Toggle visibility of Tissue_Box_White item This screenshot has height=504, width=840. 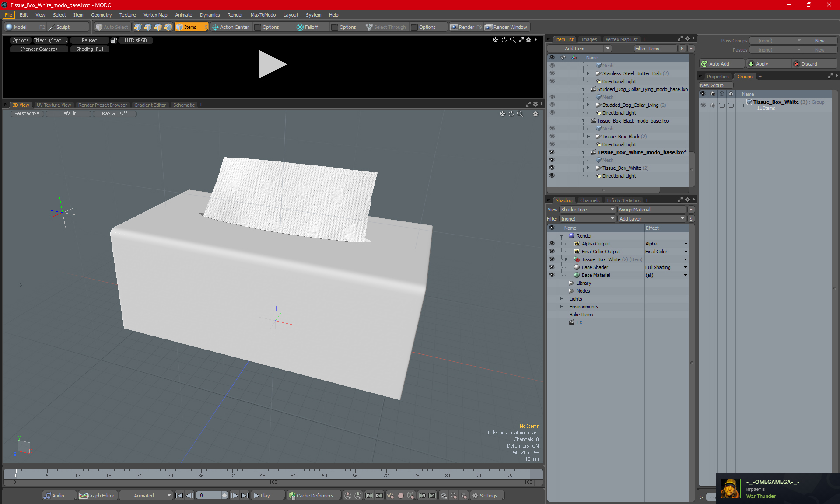click(x=552, y=168)
